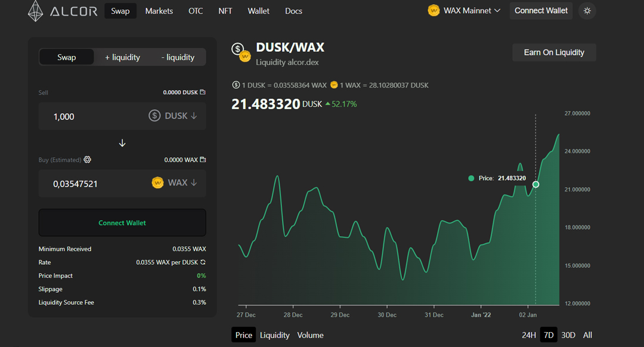Screen dimensions: 644x347
Task: Click the Alcor logo icon
Action: pyautogui.click(x=35, y=11)
